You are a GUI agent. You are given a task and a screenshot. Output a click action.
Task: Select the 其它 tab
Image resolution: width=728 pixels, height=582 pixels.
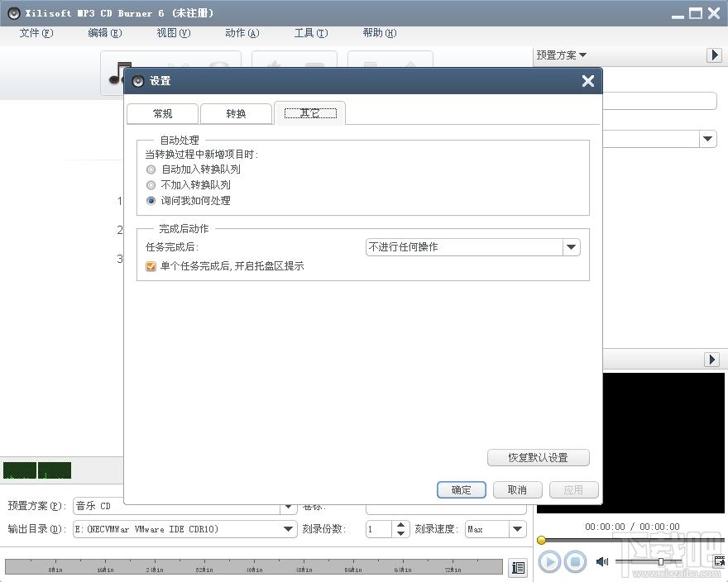309,113
